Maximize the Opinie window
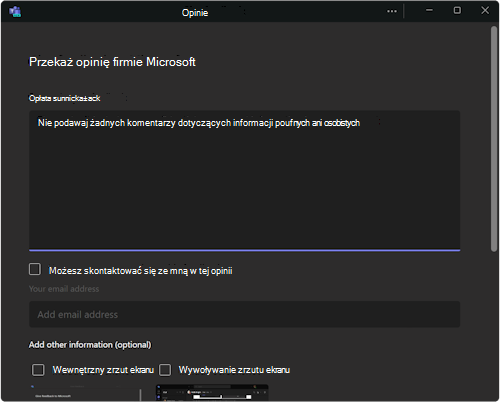500x402 pixels. (457, 10)
